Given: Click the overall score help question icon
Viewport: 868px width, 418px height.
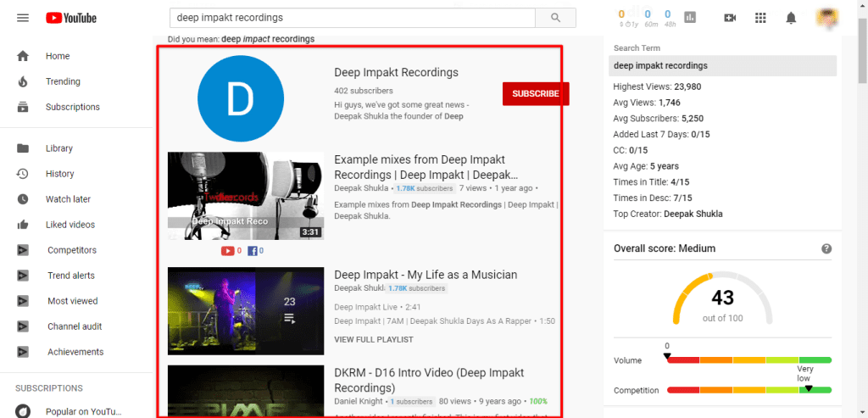Looking at the screenshot, I should point(826,248).
